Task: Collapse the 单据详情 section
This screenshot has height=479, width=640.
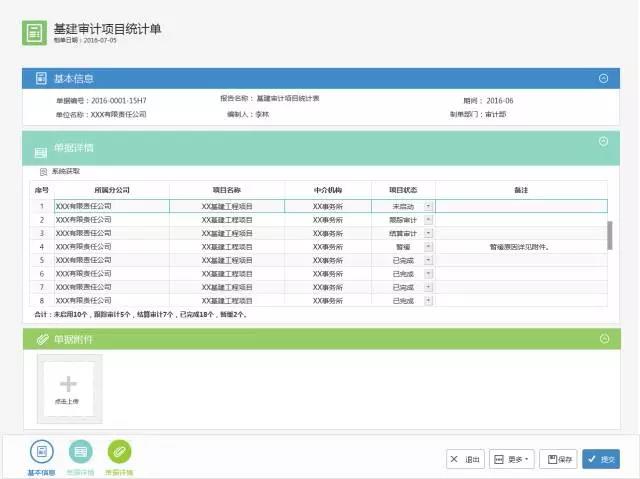Action: (x=603, y=142)
